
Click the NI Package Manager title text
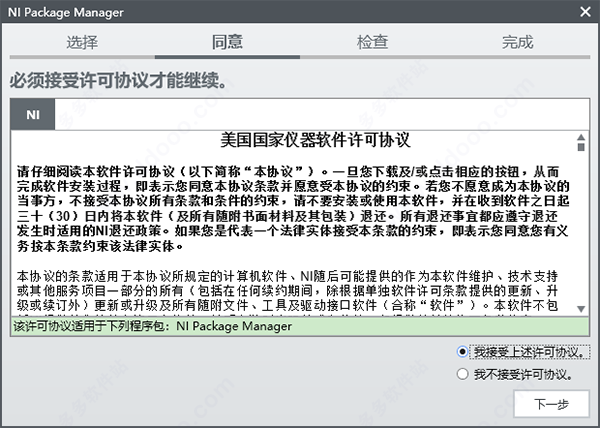65,12
